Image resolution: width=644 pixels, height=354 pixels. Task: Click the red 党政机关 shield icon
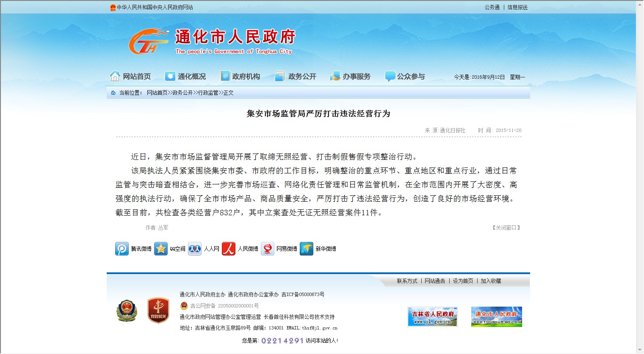pyautogui.click(x=158, y=310)
